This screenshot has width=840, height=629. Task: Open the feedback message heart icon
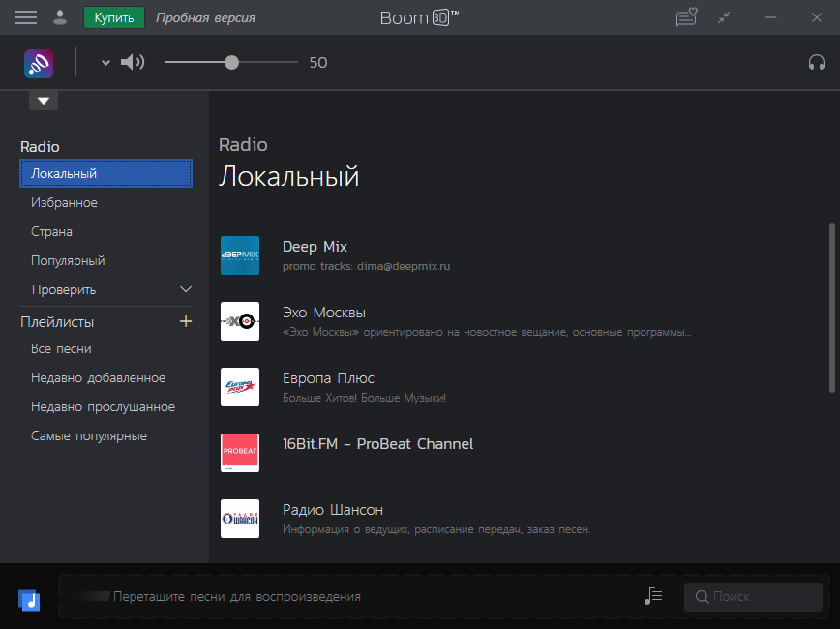(686, 17)
